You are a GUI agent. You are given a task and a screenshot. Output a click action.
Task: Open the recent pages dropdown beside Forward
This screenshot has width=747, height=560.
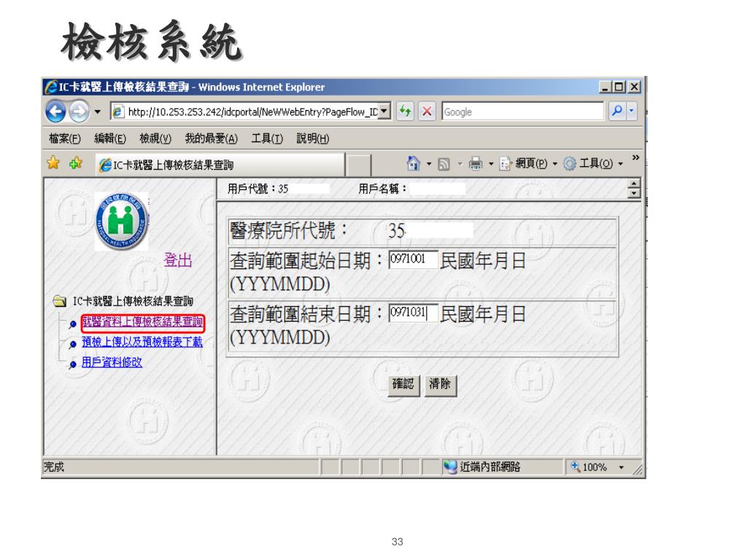pyautogui.click(x=98, y=112)
